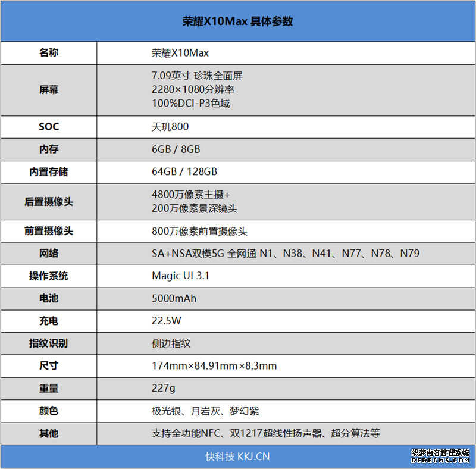The width and height of the screenshot is (476, 469).
Task: Click the value 800万像素前置摄像头
Action: coord(199,231)
